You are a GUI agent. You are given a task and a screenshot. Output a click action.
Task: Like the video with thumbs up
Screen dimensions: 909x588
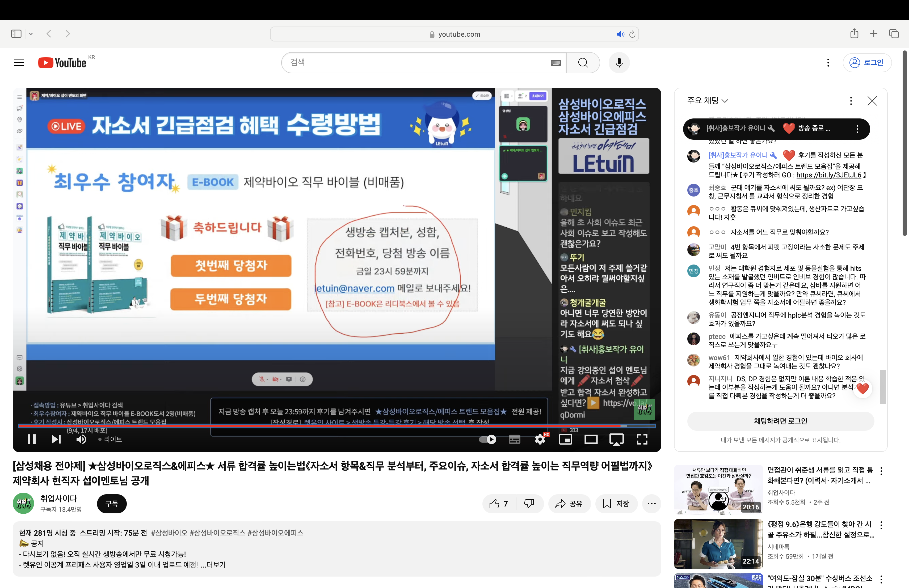[x=499, y=504]
